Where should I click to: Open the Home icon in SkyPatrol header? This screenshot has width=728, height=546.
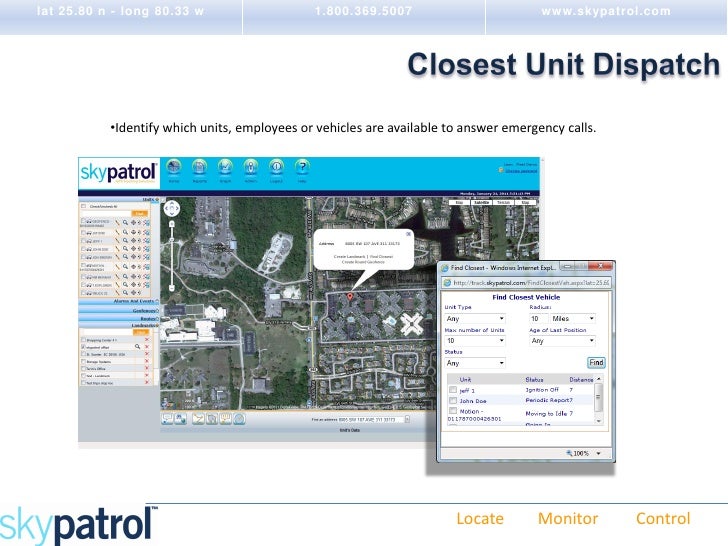coord(174,167)
